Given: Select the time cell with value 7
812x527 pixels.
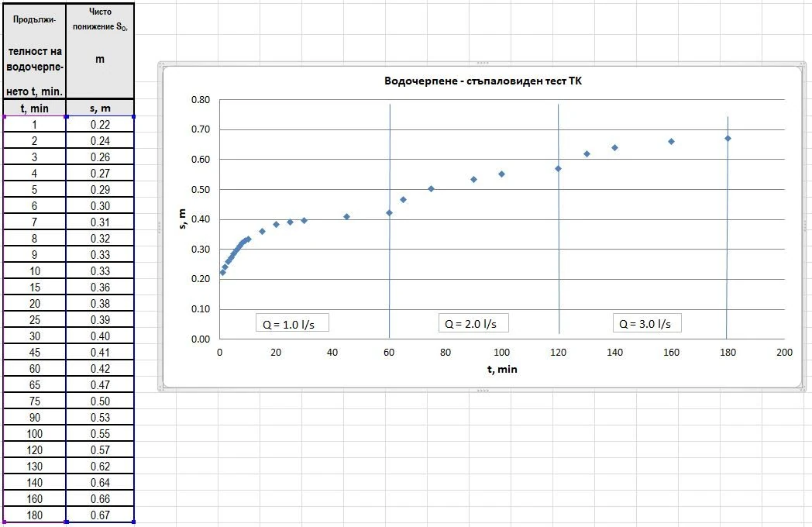Looking at the screenshot, I should [35, 222].
